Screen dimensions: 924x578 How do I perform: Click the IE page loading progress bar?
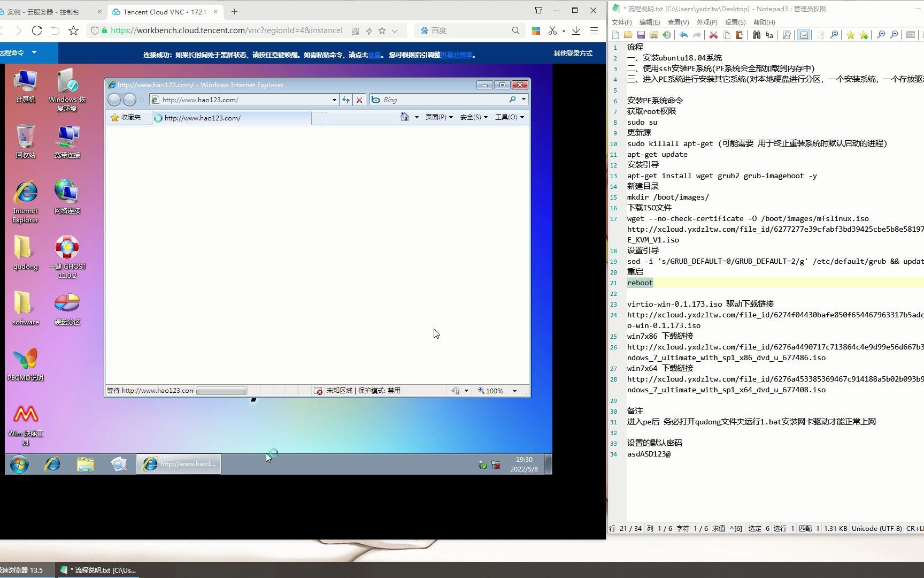coord(221,391)
